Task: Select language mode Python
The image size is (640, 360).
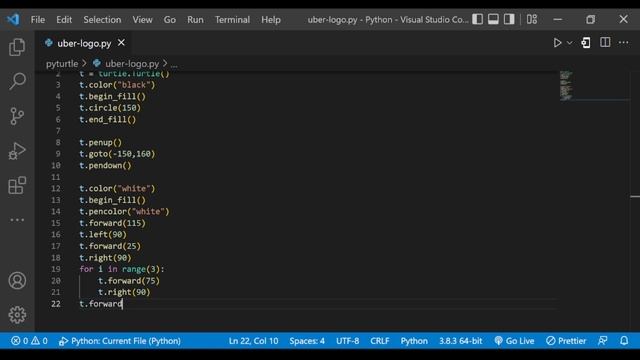Action: click(414, 341)
